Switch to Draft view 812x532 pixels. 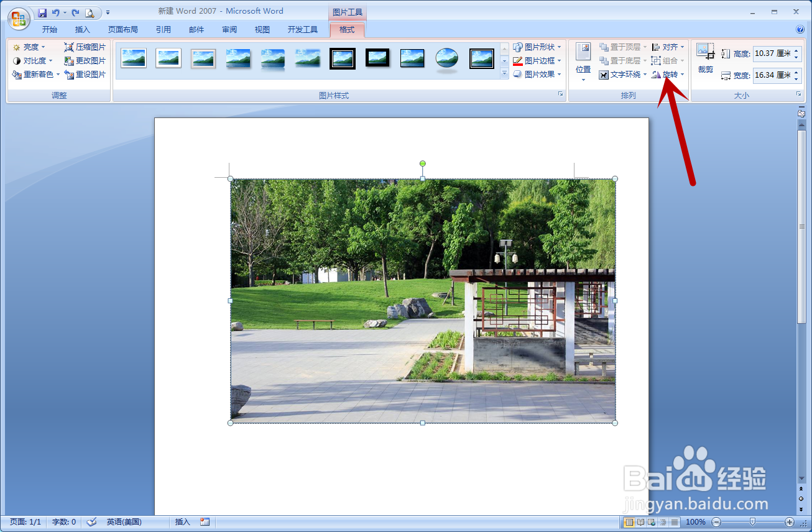pyautogui.click(x=675, y=522)
